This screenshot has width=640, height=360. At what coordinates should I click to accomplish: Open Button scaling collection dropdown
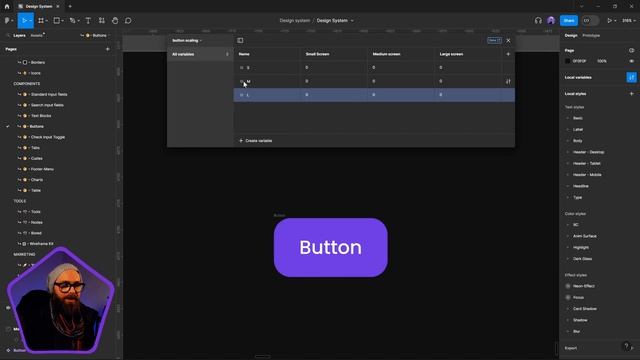coord(187,40)
